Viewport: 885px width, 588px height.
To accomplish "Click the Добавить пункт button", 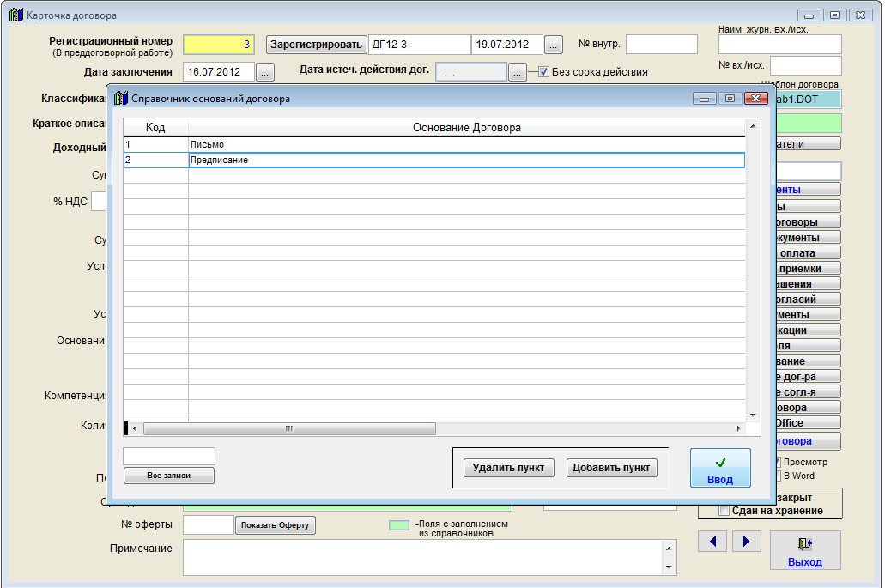I will (611, 468).
